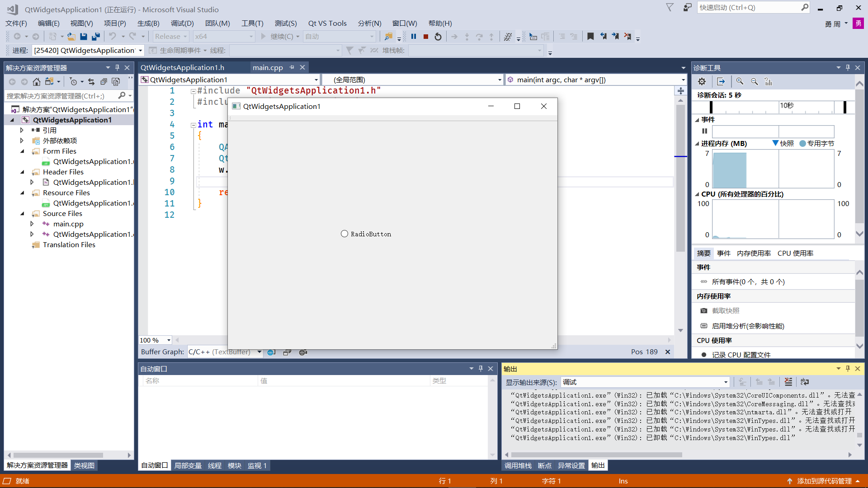The image size is (868, 488).
Task: Select Translation Files in Solution Explorer
Action: [69, 245]
